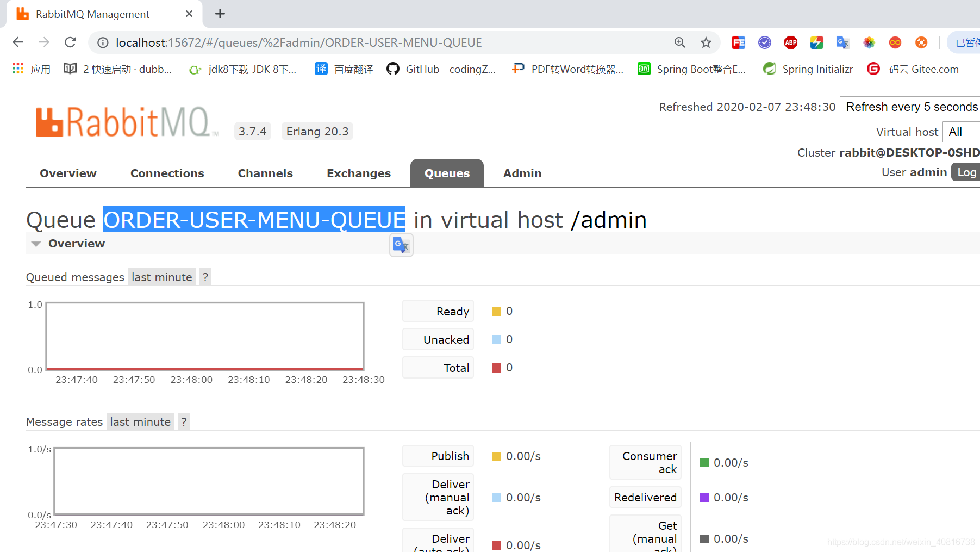
Task: View site information icon in address bar
Action: click(103, 42)
